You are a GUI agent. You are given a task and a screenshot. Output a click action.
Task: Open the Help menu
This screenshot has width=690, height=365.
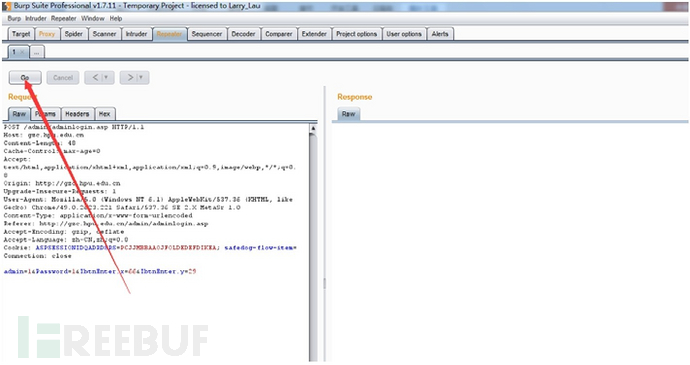click(116, 18)
